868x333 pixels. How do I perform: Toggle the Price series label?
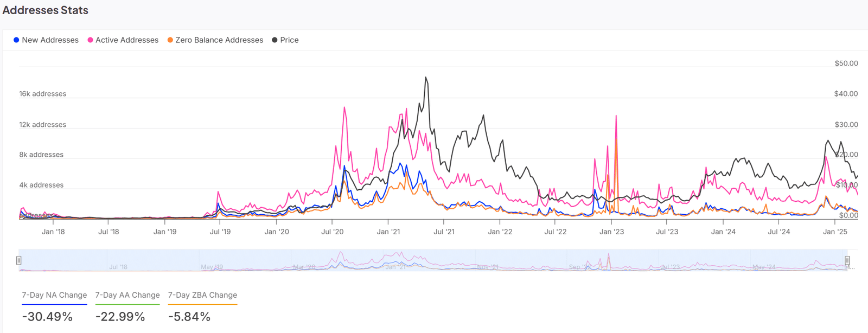(x=289, y=40)
